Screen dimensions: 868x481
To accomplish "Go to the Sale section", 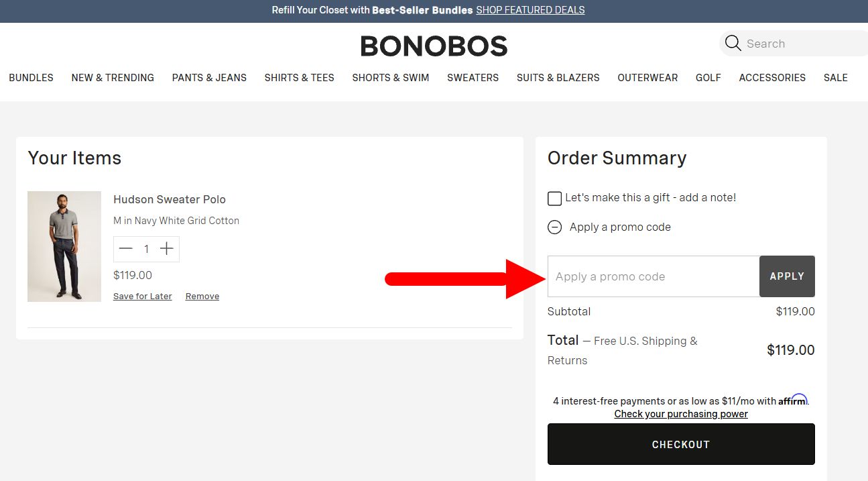I will coord(835,78).
